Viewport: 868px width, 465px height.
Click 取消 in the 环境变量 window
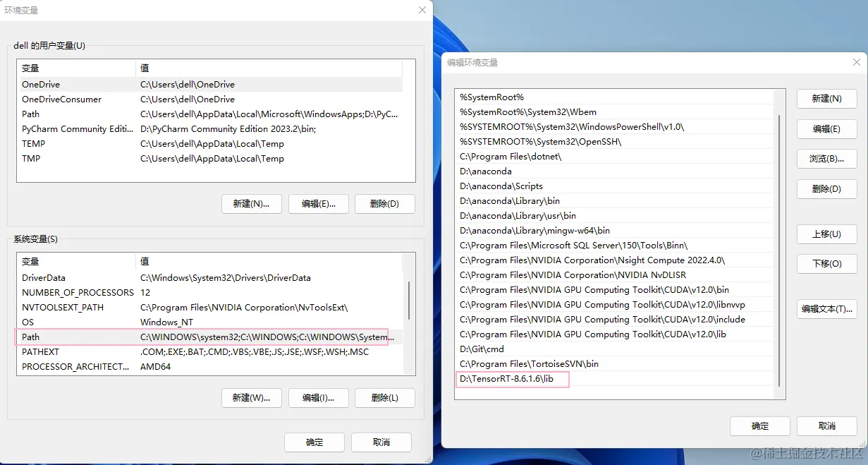coord(381,442)
